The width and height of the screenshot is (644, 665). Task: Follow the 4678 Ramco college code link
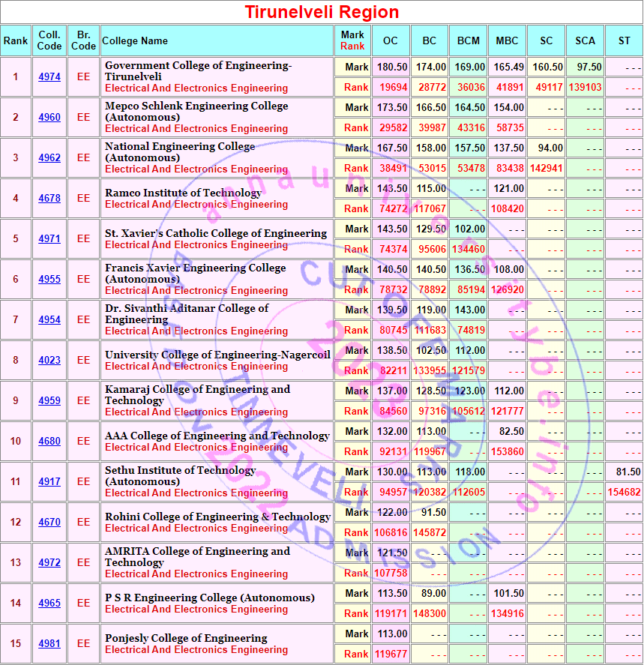[x=49, y=199]
